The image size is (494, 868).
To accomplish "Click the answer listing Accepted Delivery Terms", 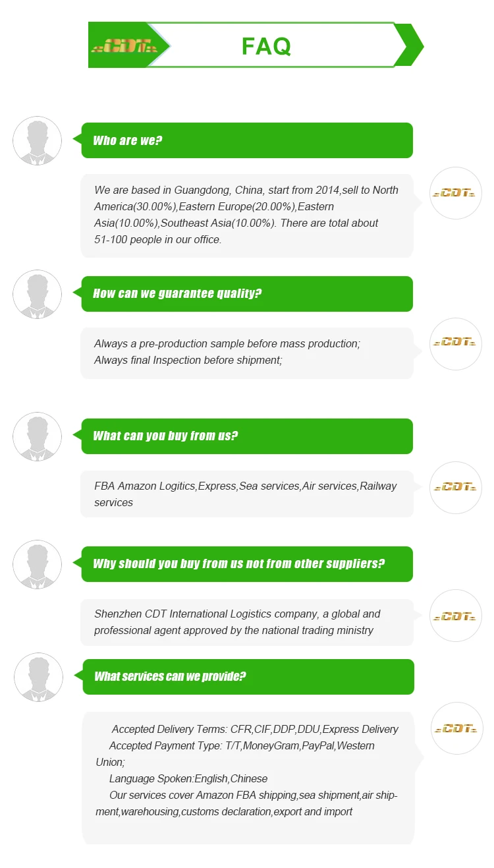I will 248,770.
